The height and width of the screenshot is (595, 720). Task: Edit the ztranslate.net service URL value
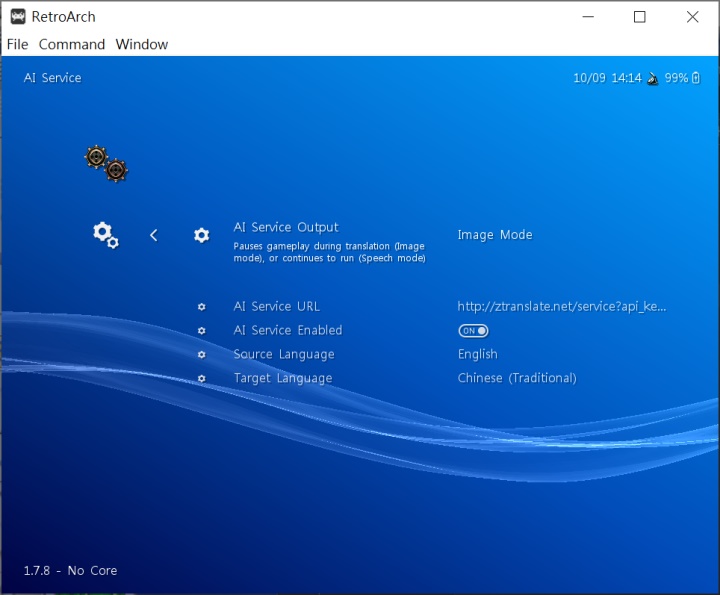tap(562, 306)
